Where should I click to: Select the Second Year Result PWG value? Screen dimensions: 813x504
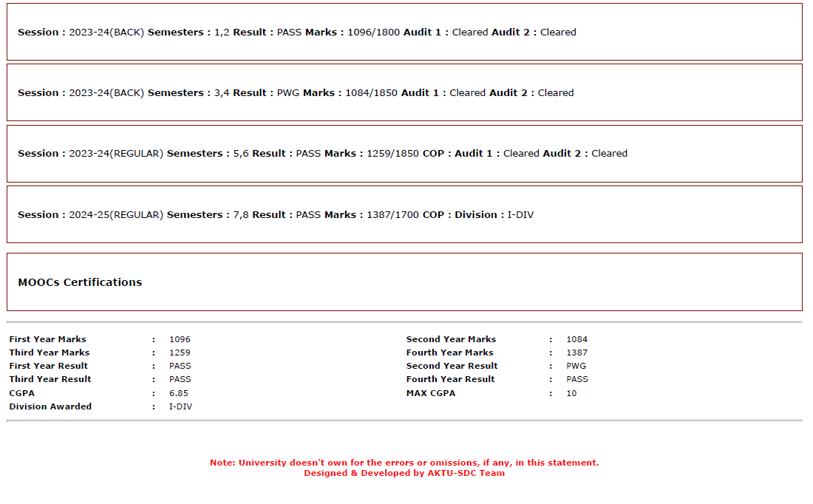pyautogui.click(x=576, y=366)
